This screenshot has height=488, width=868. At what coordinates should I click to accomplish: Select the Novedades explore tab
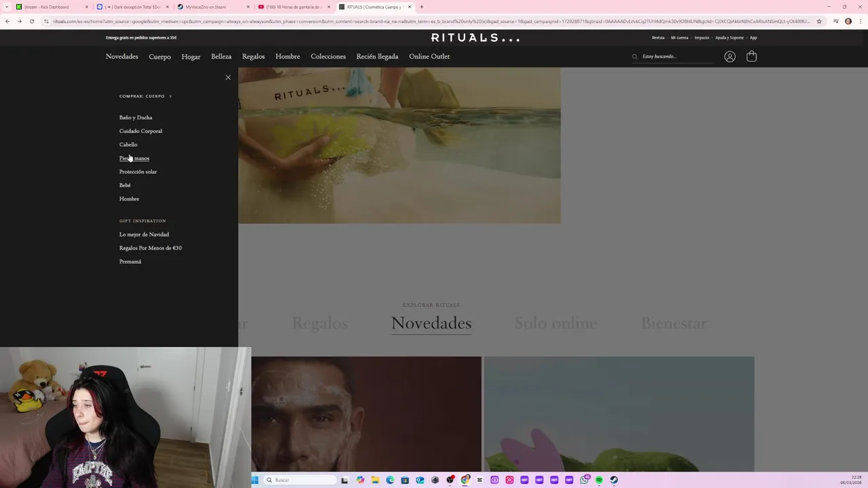431,323
